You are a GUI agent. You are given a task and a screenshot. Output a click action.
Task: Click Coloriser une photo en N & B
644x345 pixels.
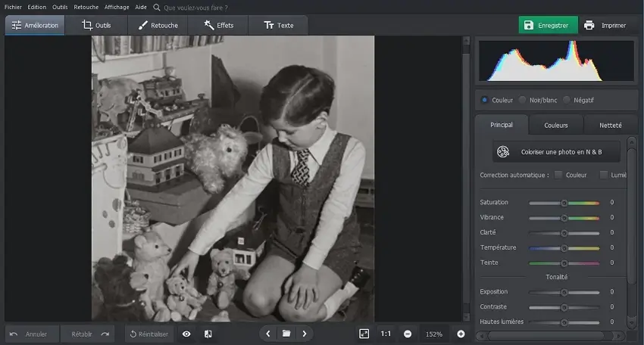556,152
